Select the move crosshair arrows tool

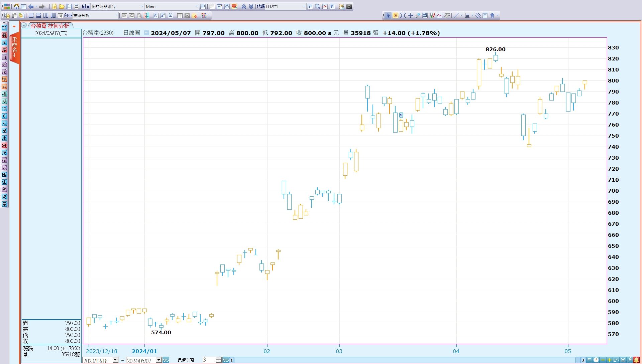[410, 15]
